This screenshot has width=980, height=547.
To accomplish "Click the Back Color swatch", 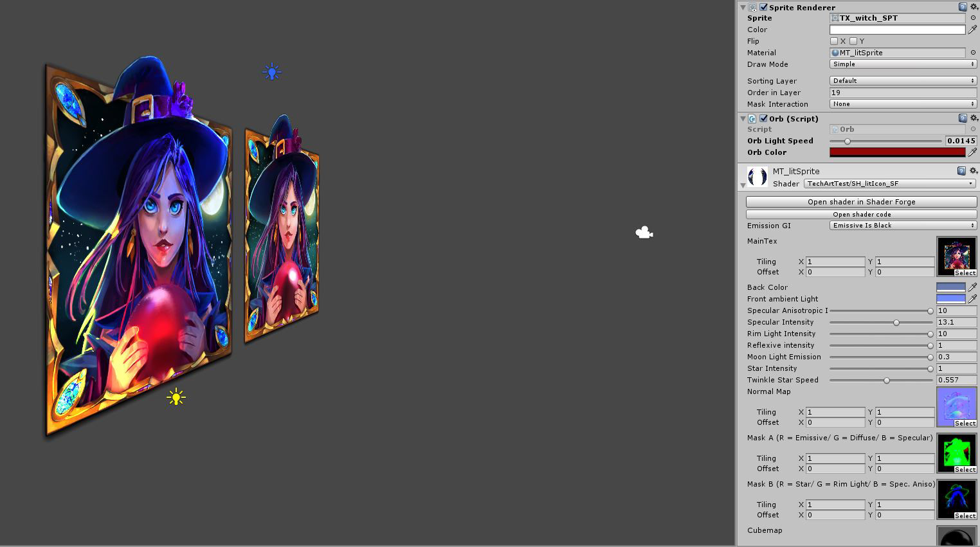I will tap(951, 287).
